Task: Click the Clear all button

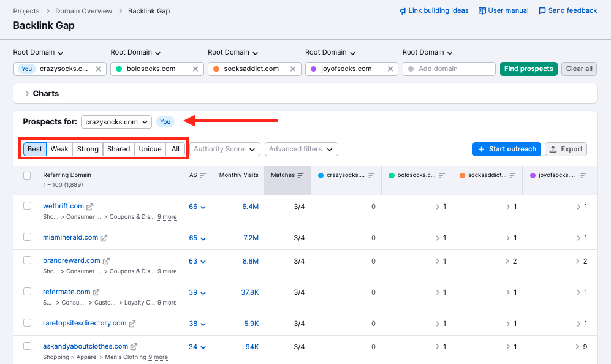Action: 579,69
